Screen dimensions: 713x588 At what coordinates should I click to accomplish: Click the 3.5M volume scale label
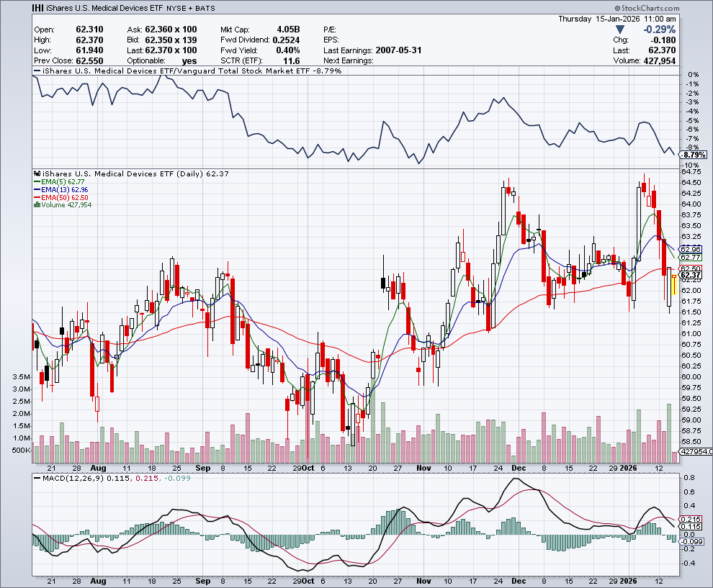click(x=22, y=377)
